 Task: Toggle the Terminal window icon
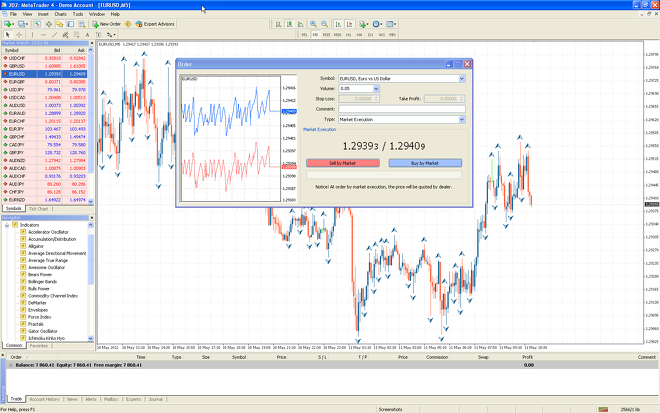[x=71, y=24]
